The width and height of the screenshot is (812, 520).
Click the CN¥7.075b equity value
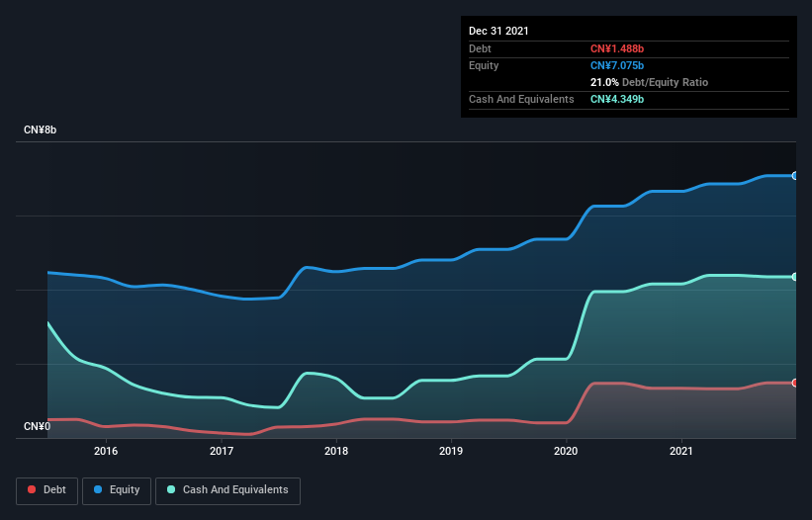click(x=617, y=65)
